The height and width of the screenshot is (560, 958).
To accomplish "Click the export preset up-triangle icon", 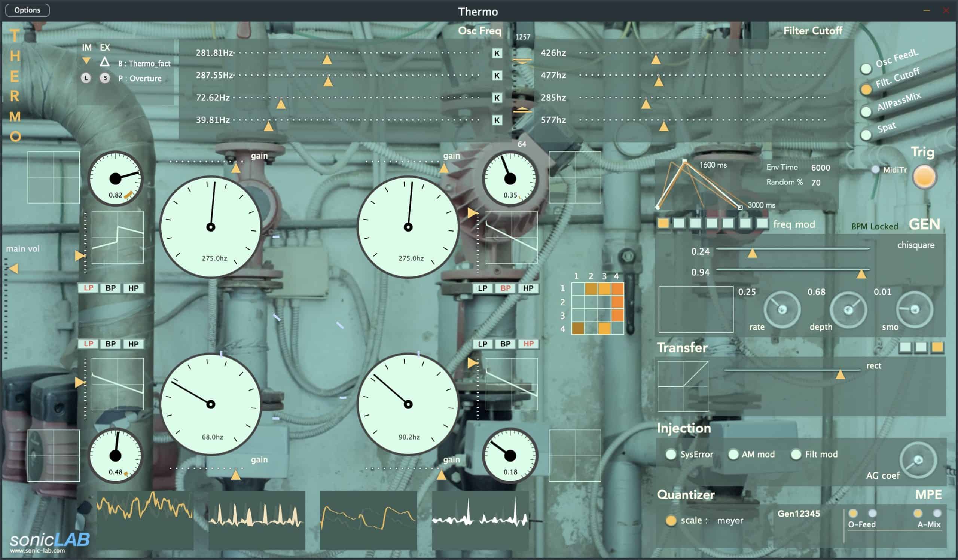I will [x=104, y=62].
